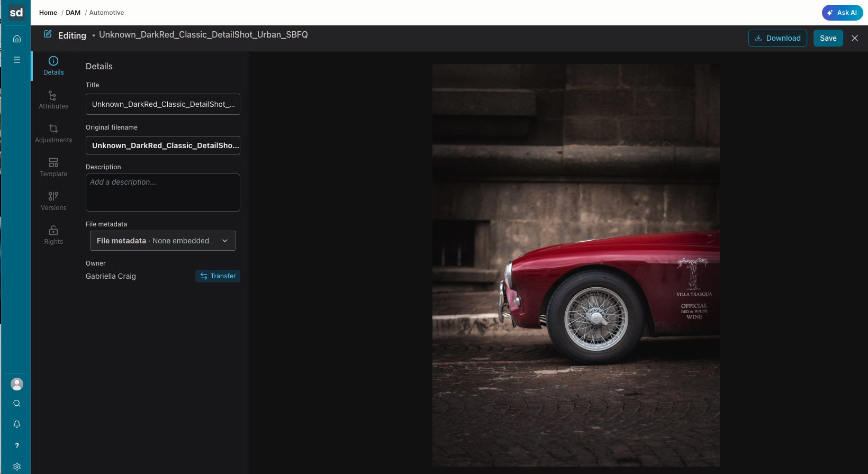The width and height of the screenshot is (868, 474).
Task: Open the Rights tab
Action: click(x=53, y=235)
